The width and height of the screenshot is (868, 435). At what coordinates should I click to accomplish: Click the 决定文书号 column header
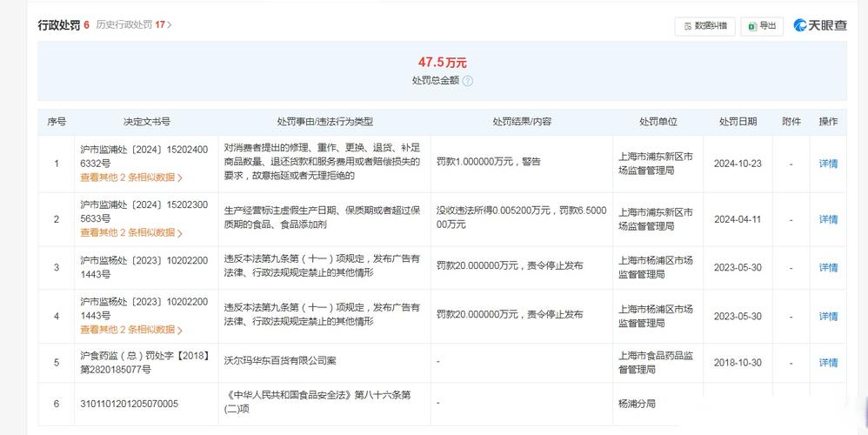point(147,122)
